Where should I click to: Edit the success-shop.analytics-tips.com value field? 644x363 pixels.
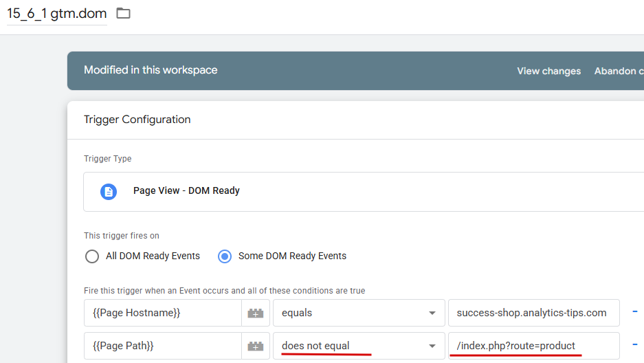coord(534,313)
